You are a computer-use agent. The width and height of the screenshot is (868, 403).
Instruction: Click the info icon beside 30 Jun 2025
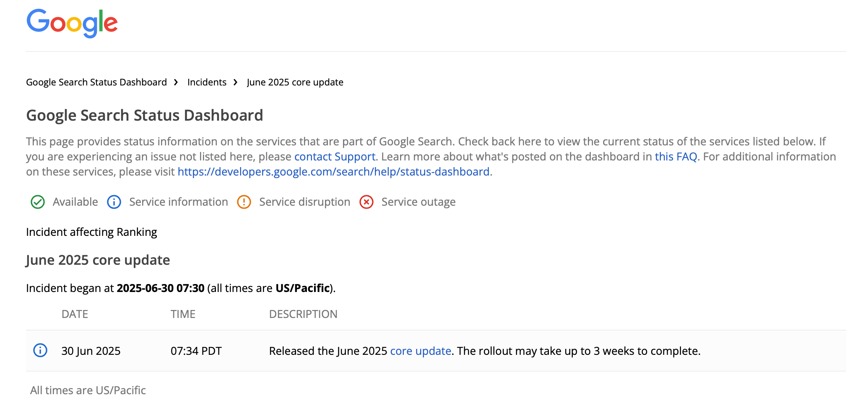(40, 351)
